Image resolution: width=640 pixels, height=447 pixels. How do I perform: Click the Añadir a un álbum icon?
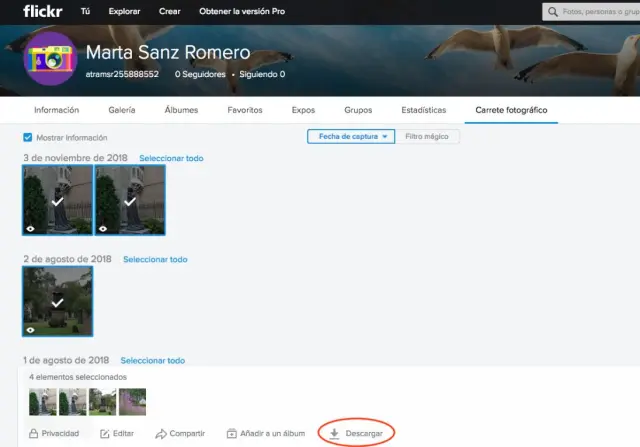click(232, 433)
